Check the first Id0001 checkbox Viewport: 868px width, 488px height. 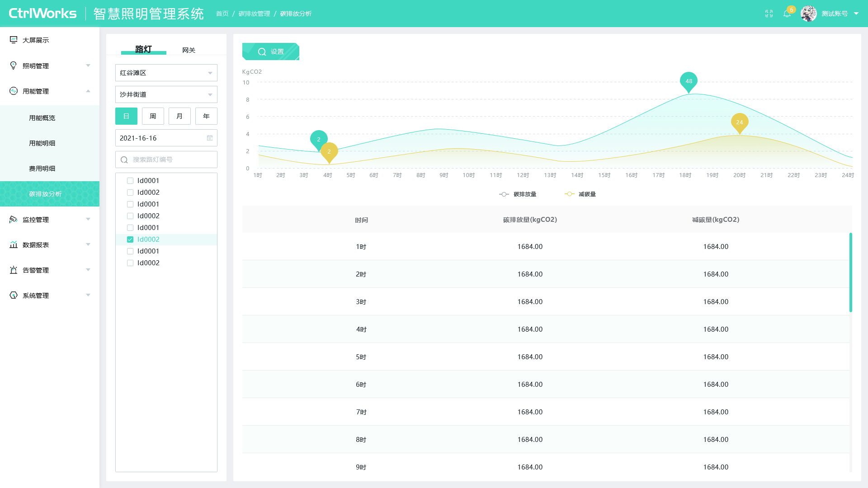click(130, 181)
